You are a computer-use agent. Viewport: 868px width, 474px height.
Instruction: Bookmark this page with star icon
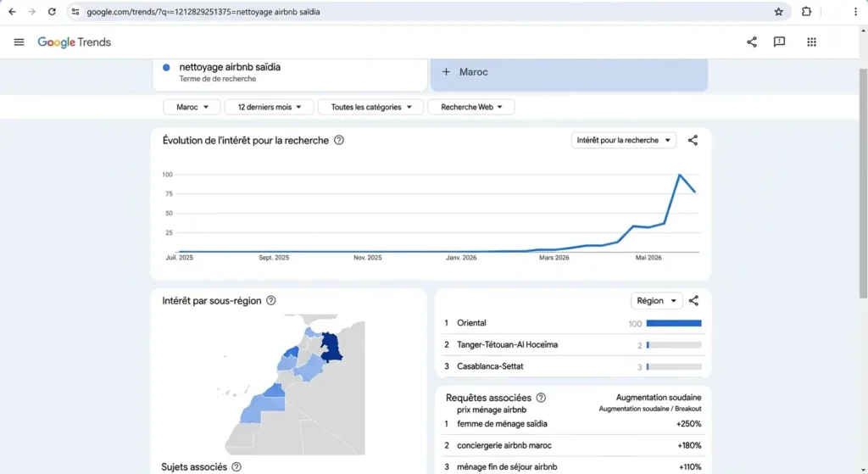point(778,12)
